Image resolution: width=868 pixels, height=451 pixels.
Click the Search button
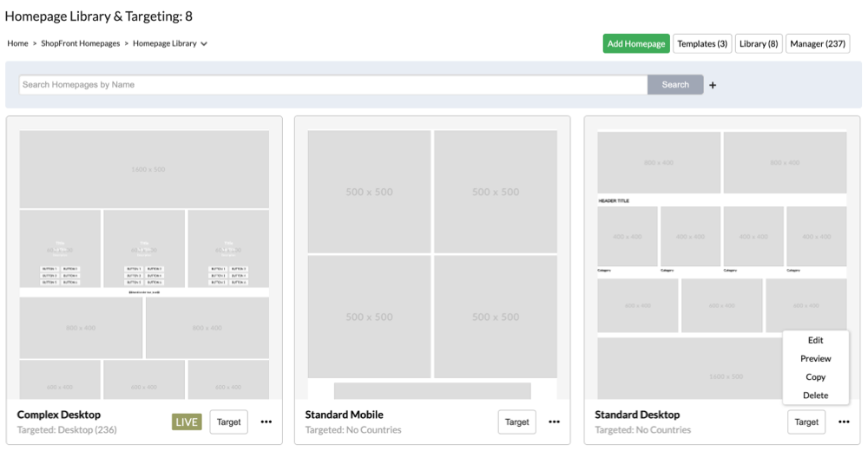675,85
